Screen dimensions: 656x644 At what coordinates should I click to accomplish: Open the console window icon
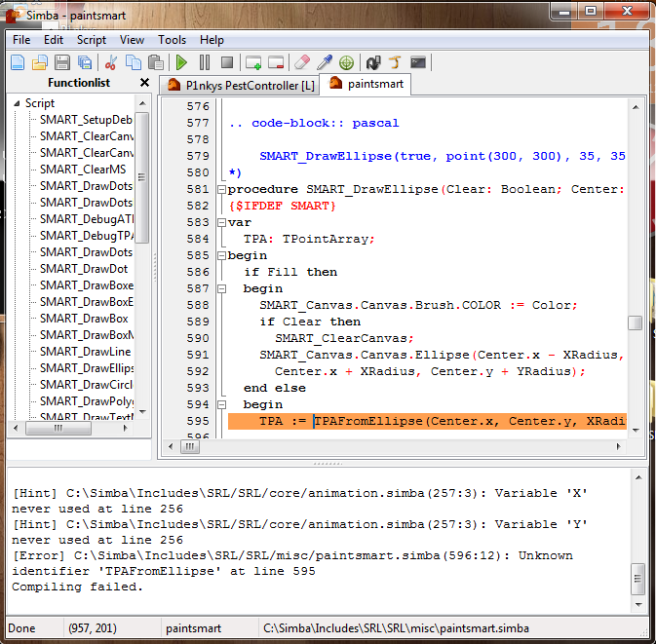(417, 62)
